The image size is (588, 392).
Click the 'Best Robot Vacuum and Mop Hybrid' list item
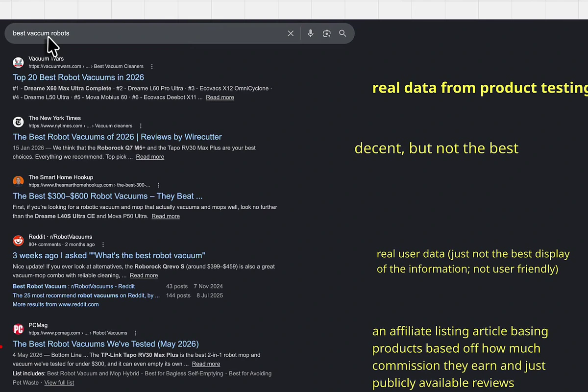(93, 373)
